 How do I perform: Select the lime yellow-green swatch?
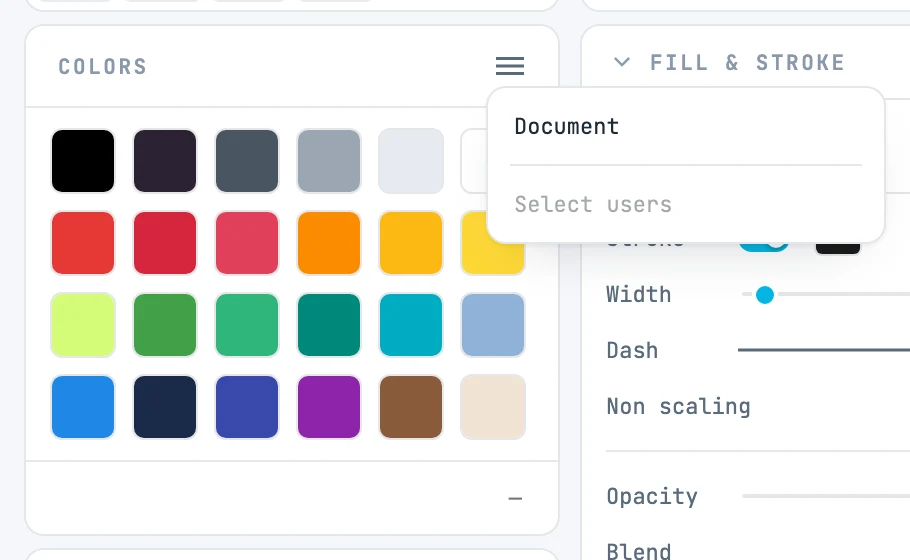coord(83,325)
